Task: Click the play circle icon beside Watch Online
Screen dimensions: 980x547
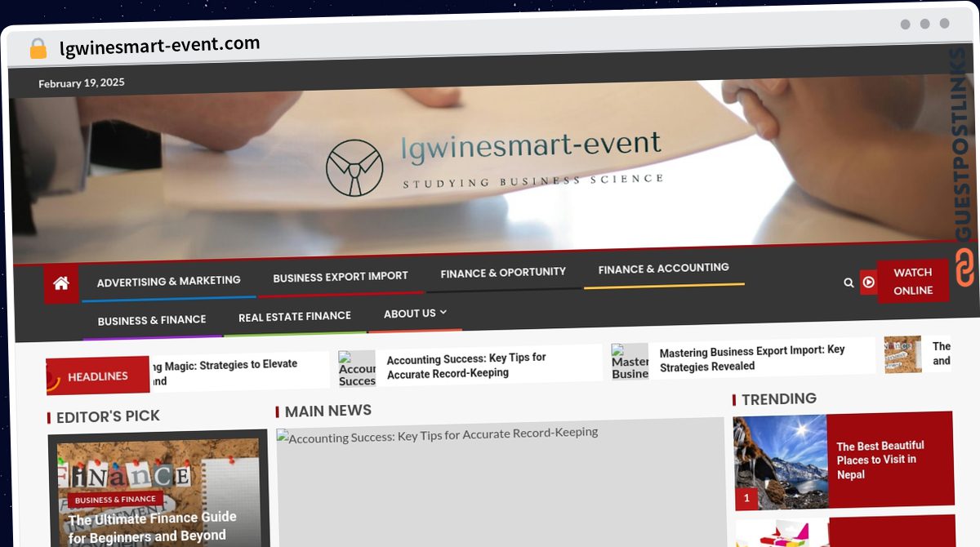Action: coord(869,282)
